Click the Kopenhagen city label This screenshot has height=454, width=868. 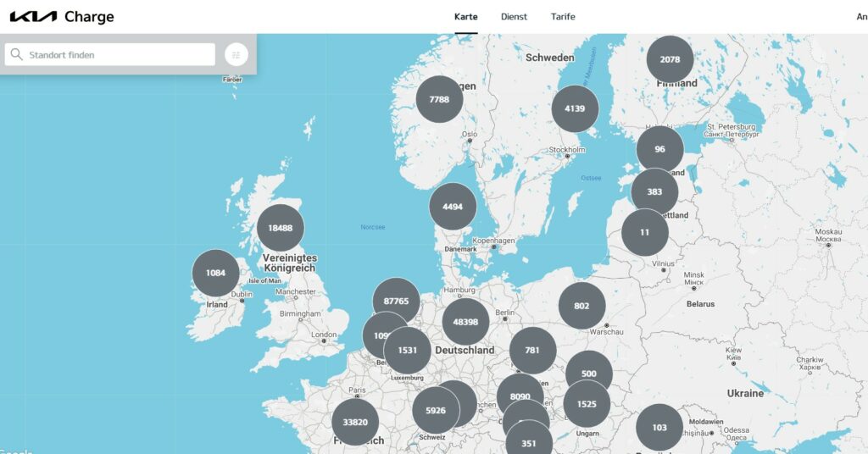click(x=493, y=241)
